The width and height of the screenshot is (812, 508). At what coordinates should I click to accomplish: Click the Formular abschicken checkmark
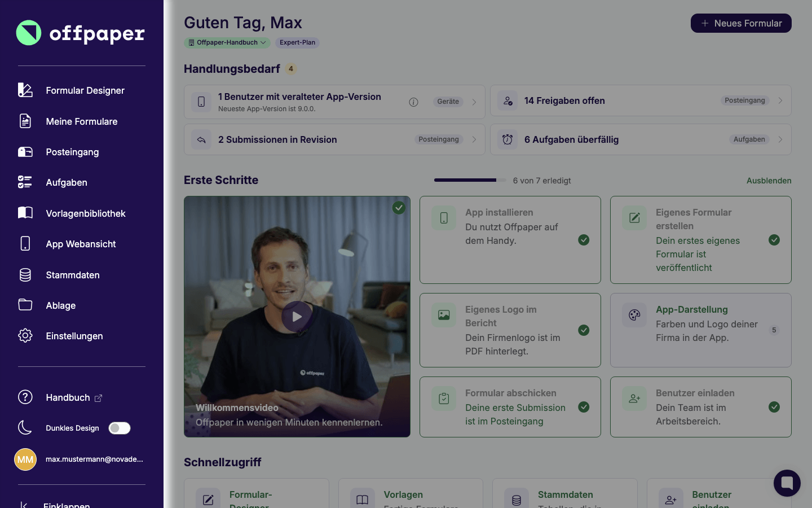[584, 407]
